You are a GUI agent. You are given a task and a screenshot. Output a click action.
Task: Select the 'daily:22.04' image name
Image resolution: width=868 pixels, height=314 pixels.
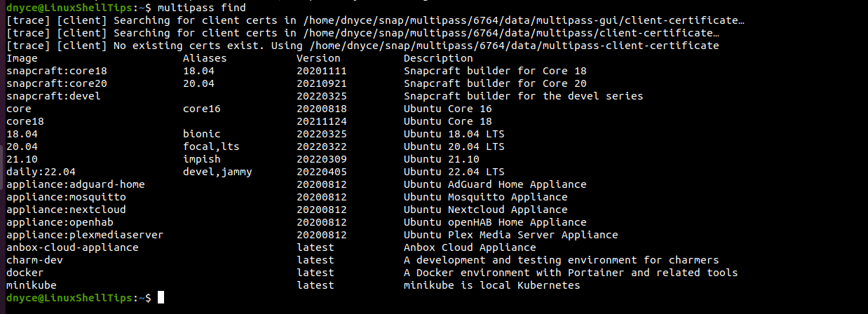[x=41, y=172]
